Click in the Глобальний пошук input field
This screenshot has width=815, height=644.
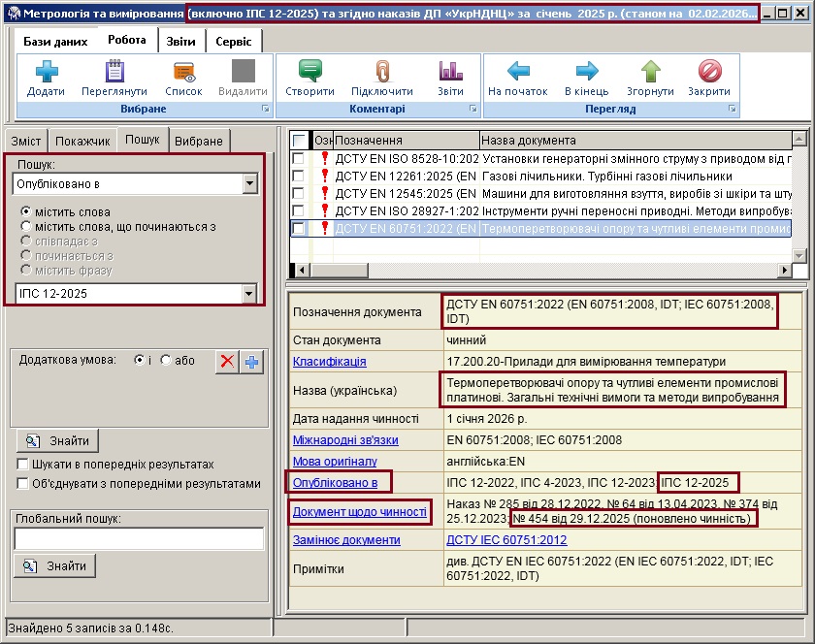coord(139,539)
